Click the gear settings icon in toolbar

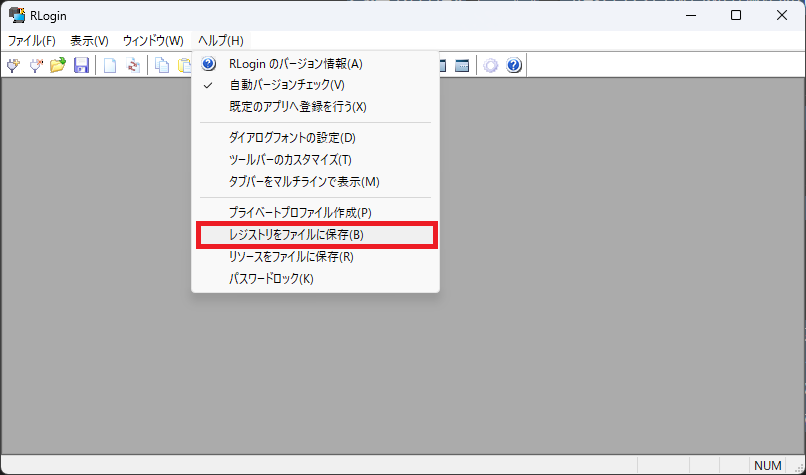click(490, 66)
